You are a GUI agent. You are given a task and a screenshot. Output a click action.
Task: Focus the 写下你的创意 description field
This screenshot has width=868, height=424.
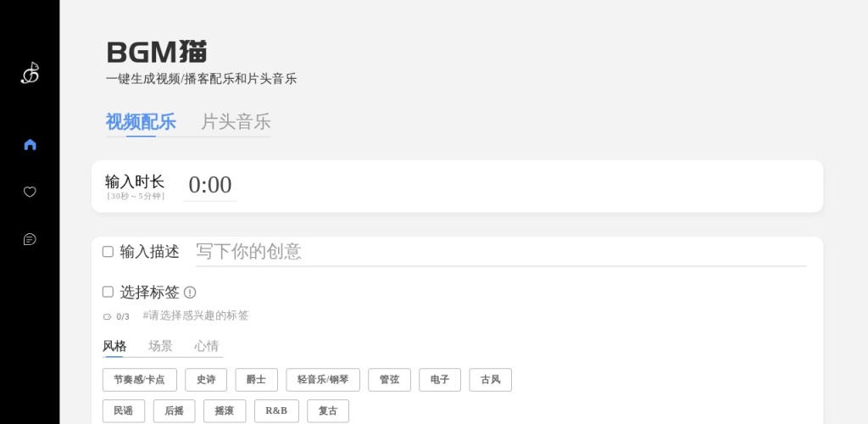coord(500,252)
